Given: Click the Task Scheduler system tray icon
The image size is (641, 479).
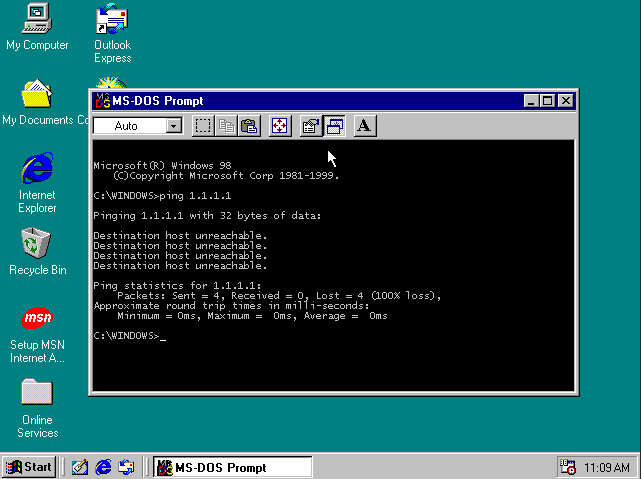Looking at the screenshot, I should [569, 467].
